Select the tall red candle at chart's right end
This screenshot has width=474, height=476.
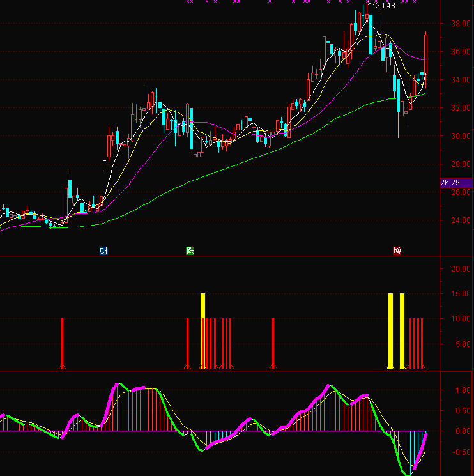425,55
